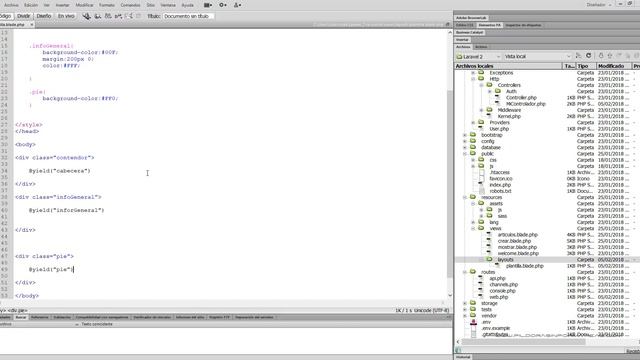Collapse the public folder expander
Viewport: 640px width, 360px height.
click(465, 154)
